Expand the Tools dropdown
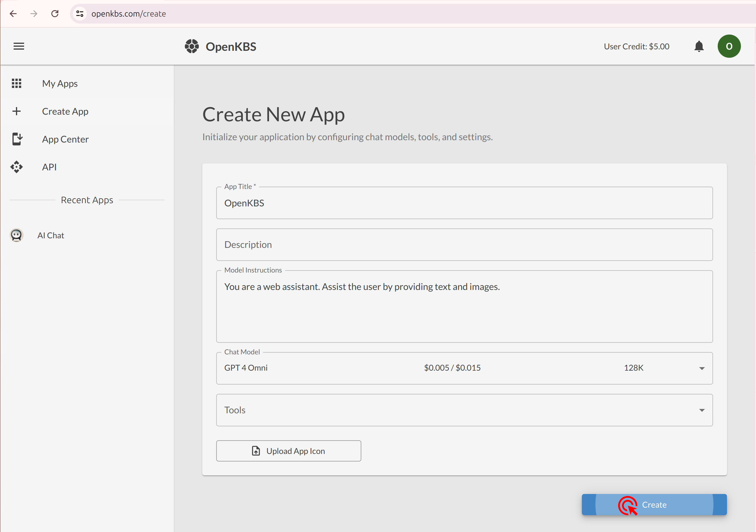Screen dimensions: 756x532 702,409
